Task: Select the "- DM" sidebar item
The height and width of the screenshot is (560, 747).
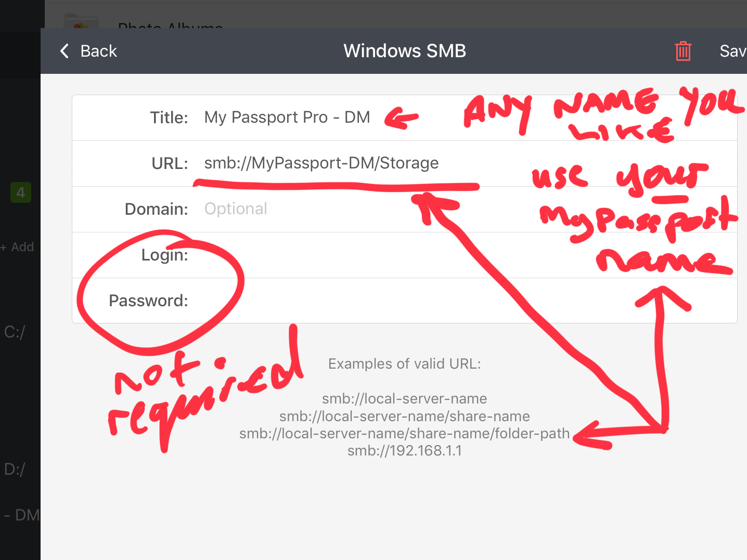Action: click(21, 515)
